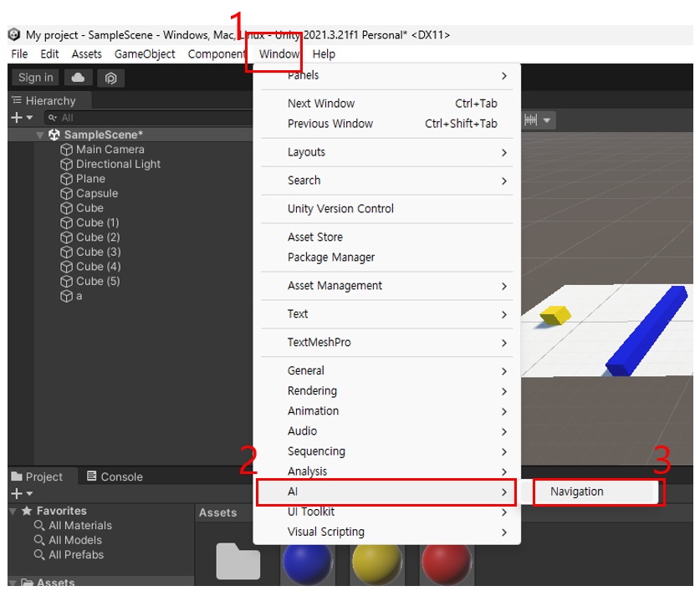
Task: Select the Directional Light object icon
Action: [66, 165]
